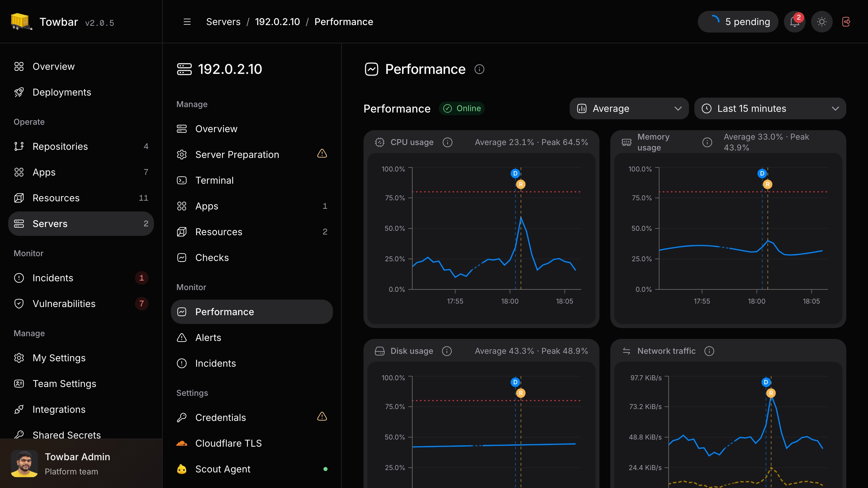Open Incidents in the server panel

252,363
